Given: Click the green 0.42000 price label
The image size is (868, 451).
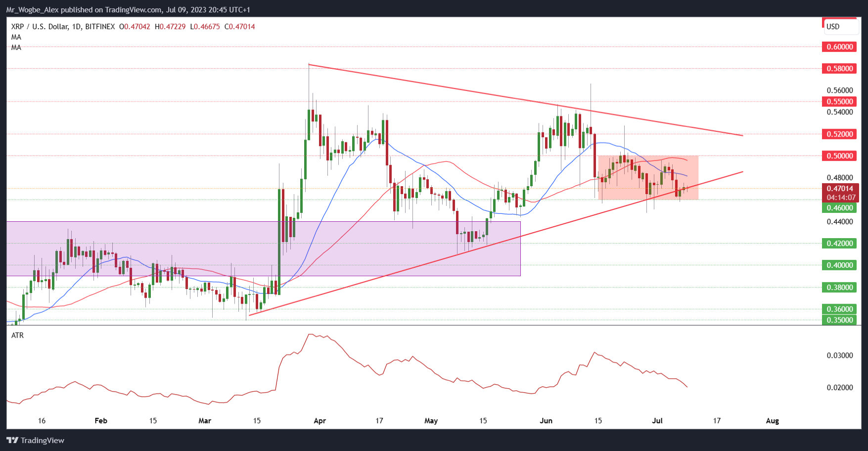Looking at the screenshot, I should click(x=839, y=243).
